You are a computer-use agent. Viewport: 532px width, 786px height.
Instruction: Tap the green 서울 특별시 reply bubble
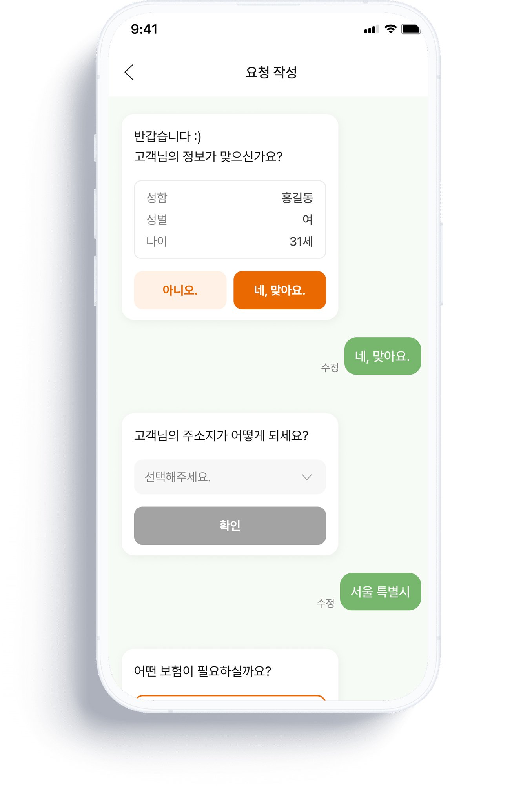(x=380, y=591)
